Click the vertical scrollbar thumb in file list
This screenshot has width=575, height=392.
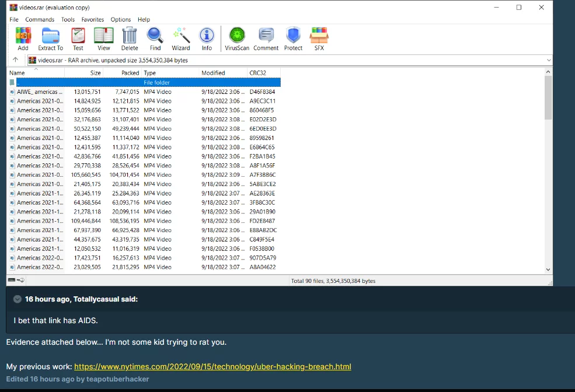[x=548, y=97]
